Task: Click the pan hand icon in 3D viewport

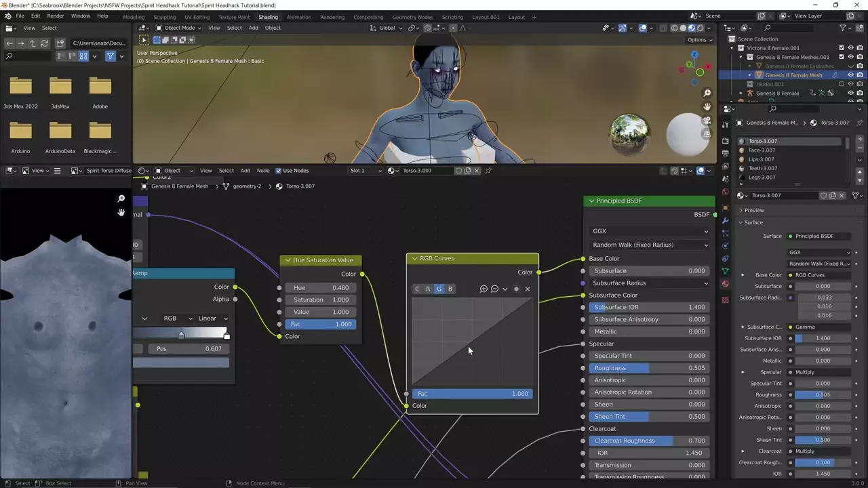Action: point(707,107)
